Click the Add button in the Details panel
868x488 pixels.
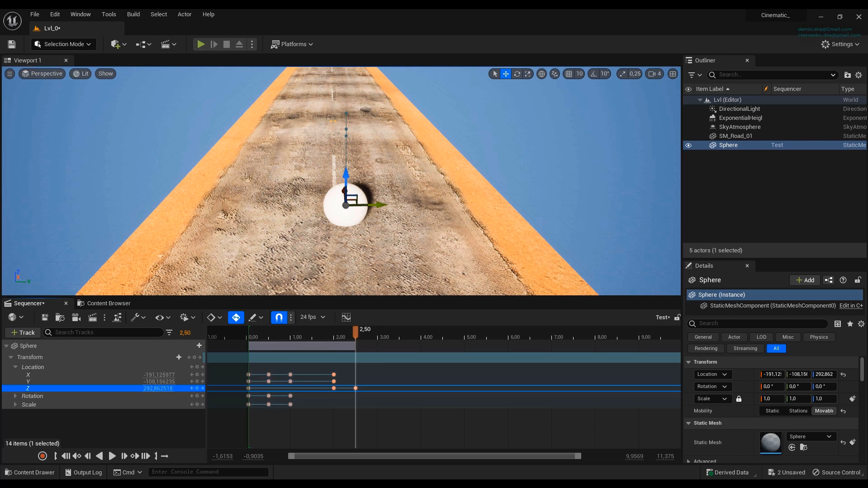point(805,280)
